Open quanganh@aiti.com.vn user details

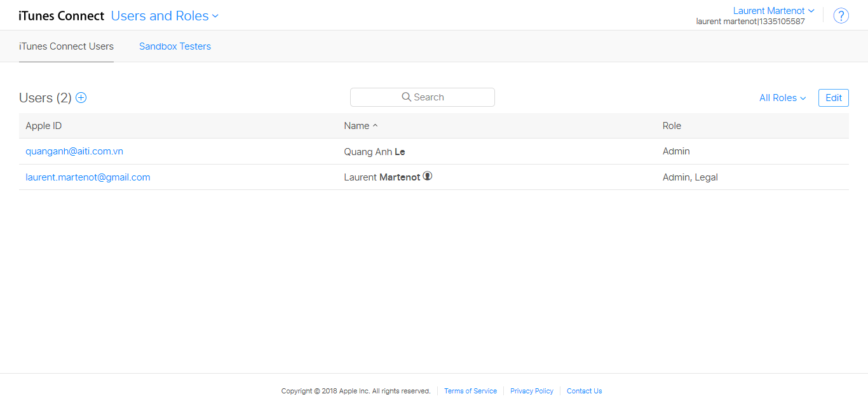(x=74, y=151)
